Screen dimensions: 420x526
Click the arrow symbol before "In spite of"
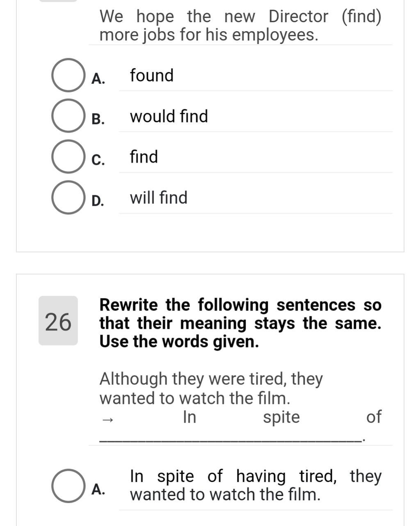pyautogui.click(x=107, y=419)
